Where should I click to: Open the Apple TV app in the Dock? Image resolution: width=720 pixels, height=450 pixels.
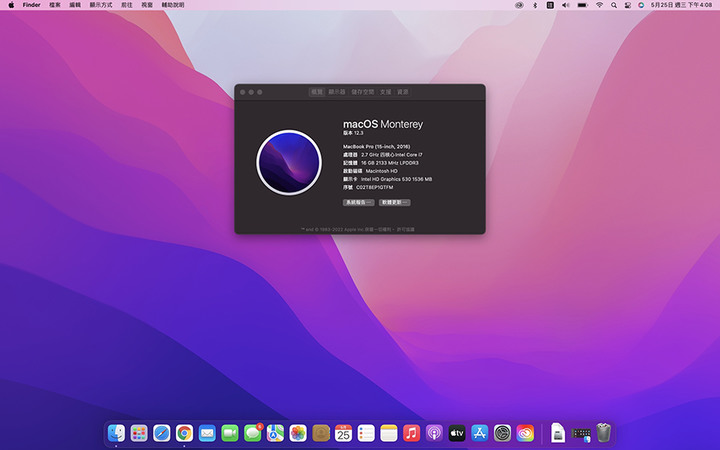457,433
